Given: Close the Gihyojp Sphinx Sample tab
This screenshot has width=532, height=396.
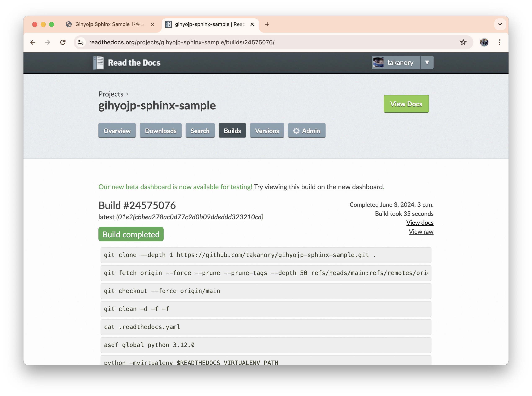Looking at the screenshot, I should 152,24.
